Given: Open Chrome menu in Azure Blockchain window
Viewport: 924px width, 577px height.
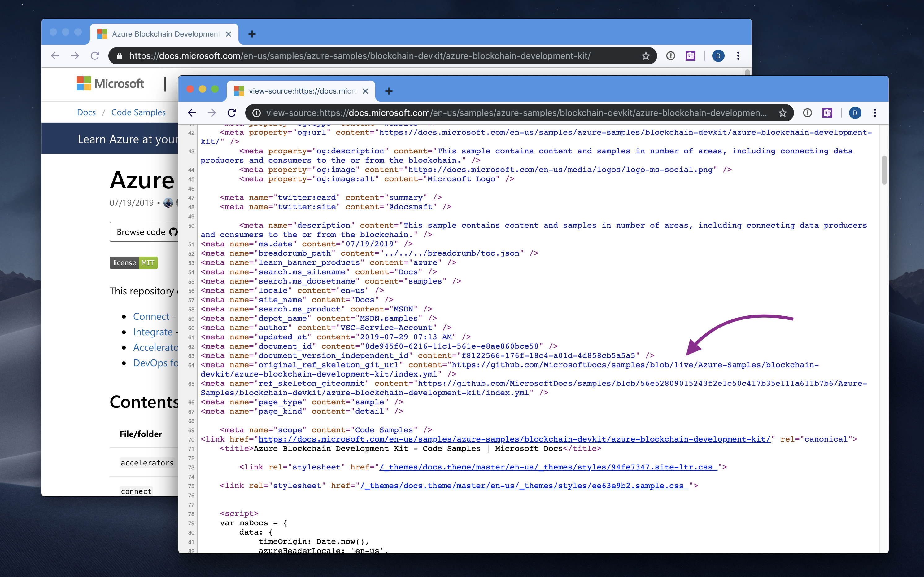Looking at the screenshot, I should [x=738, y=56].
